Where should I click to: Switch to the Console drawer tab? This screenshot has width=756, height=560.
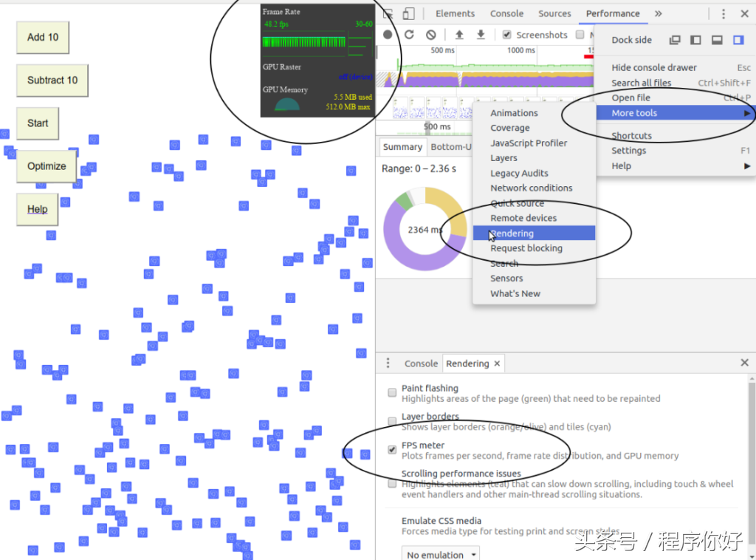click(x=421, y=363)
